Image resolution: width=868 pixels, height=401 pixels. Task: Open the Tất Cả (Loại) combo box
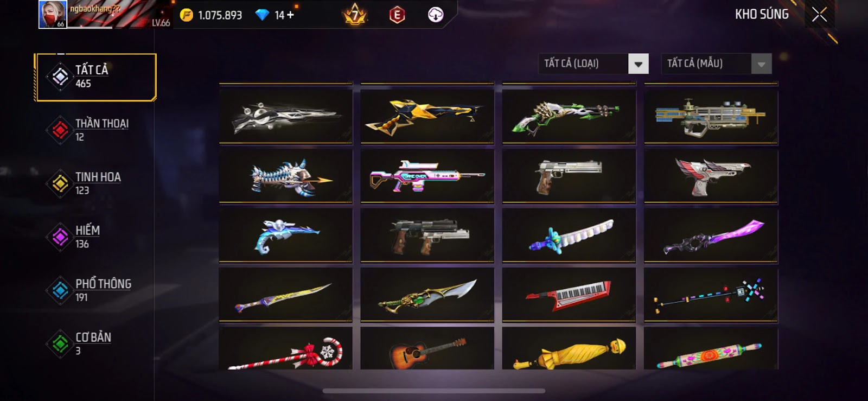tap(593, 64)
